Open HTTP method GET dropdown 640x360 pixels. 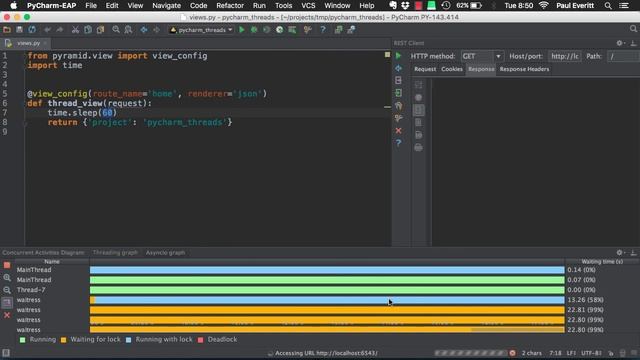point(482,56)
